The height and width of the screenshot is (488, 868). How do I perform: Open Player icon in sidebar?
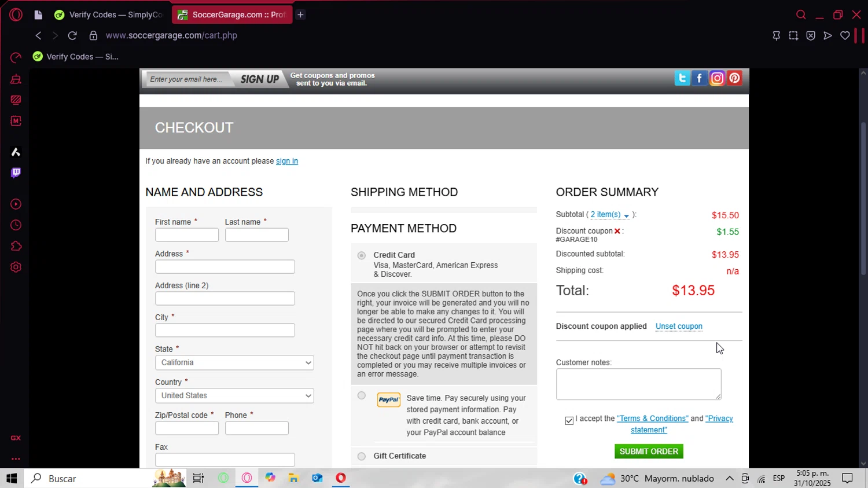click(16, 204)
